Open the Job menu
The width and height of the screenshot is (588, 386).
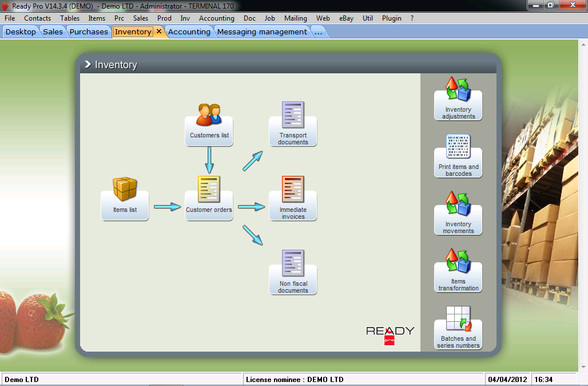[x=269, y=18]
